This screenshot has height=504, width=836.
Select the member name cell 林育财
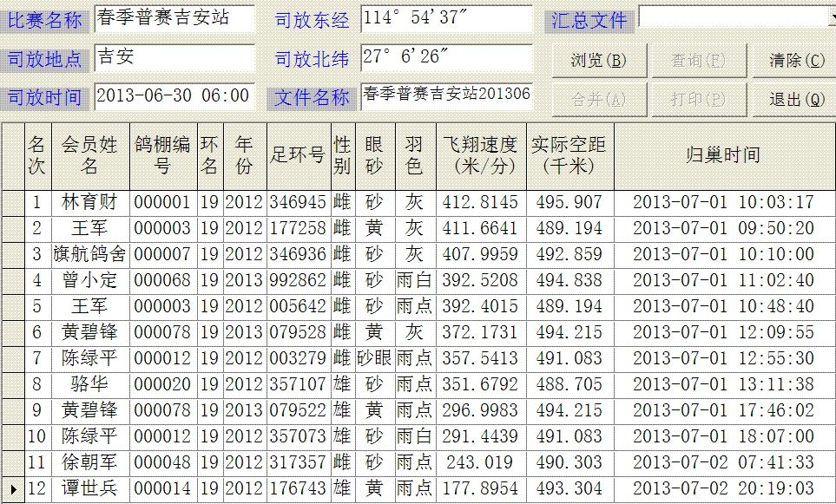click(89, 203)
